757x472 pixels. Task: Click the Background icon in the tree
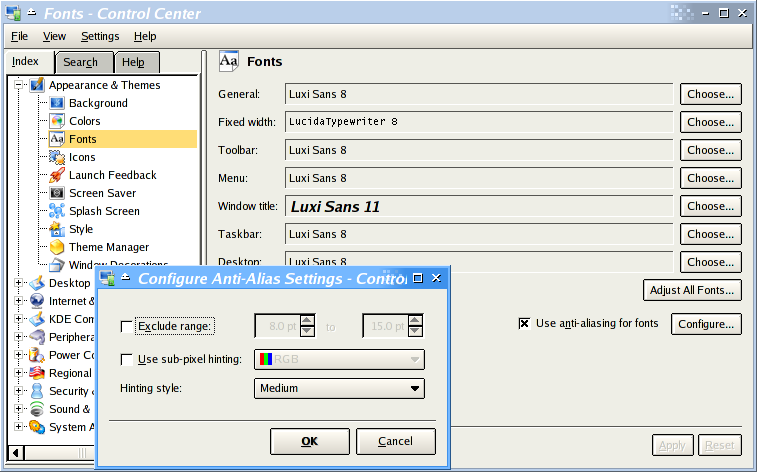pos(57,103)
